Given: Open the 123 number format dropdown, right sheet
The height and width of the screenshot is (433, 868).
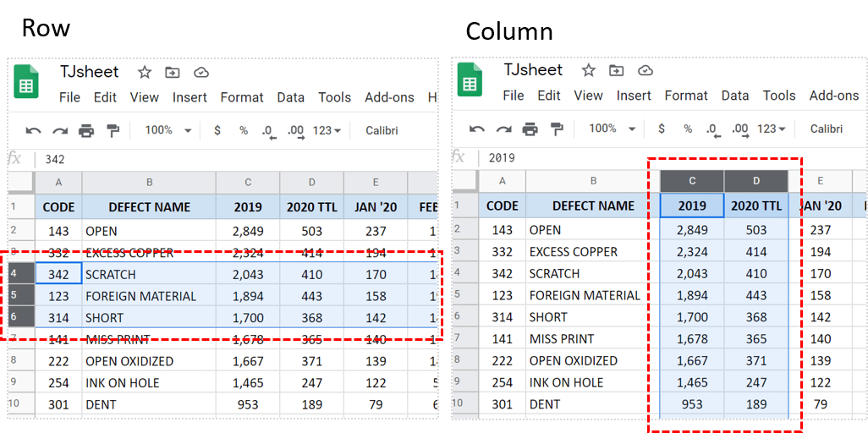Looking at the screenshot, I should tap(771, 129).
